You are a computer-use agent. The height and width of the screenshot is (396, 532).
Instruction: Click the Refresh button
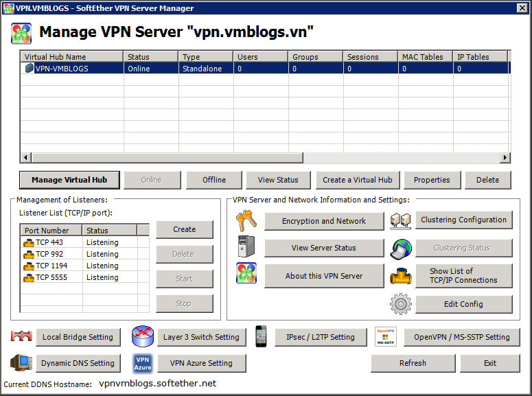pos(413,363)
